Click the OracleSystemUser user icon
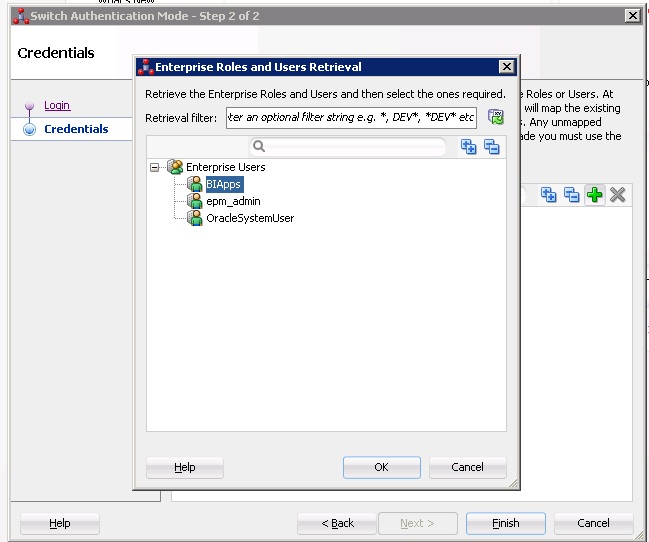This screenshot has width=649, height=542. (195, 218)
